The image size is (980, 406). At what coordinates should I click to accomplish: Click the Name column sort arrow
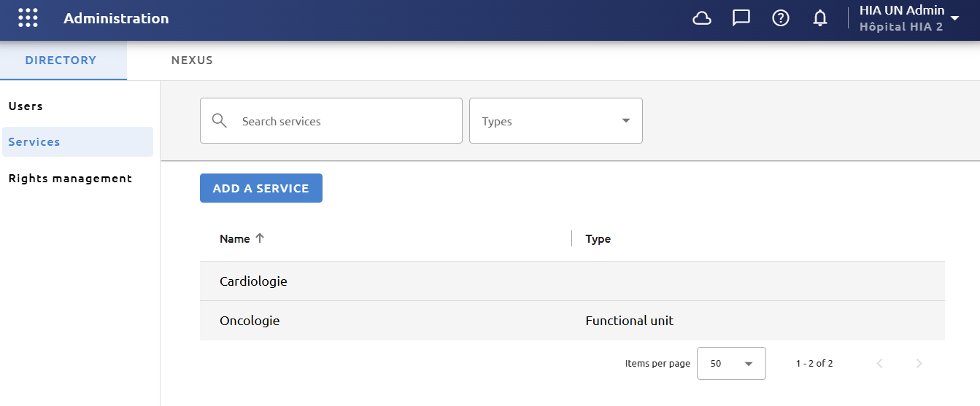point(260,238)
